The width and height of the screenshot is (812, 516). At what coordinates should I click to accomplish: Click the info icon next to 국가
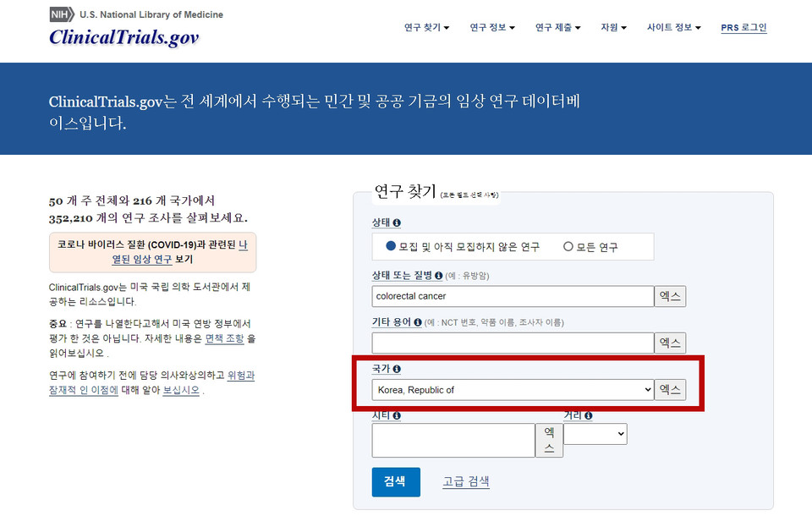coord(397,369)
